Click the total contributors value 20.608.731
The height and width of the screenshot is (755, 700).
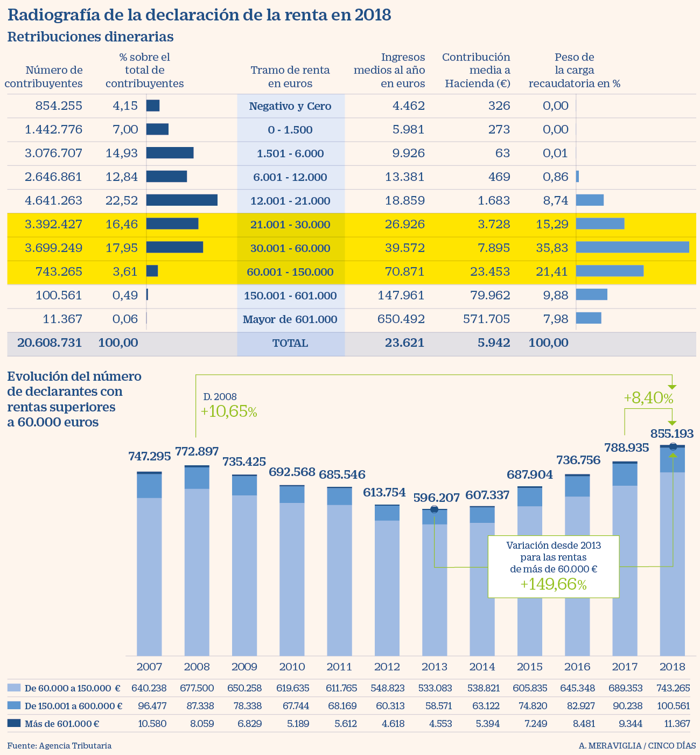tap(50, 342)
